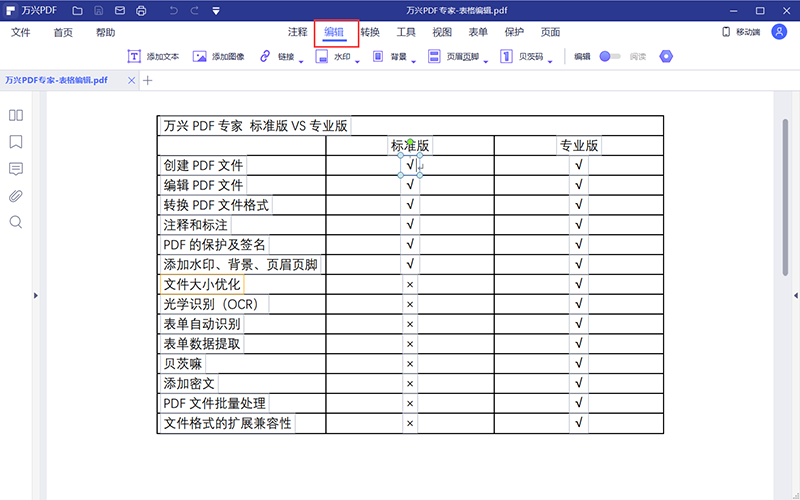Click the 链接 link tool icon
Image resolution: width=800 pixels, height=500 pixels.
click(x=265, y=56)
